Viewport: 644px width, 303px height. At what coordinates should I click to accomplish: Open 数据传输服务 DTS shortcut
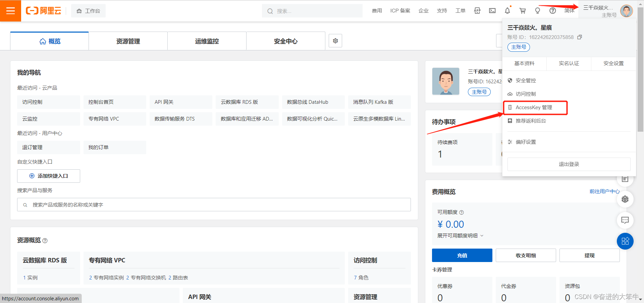[181, 119]
